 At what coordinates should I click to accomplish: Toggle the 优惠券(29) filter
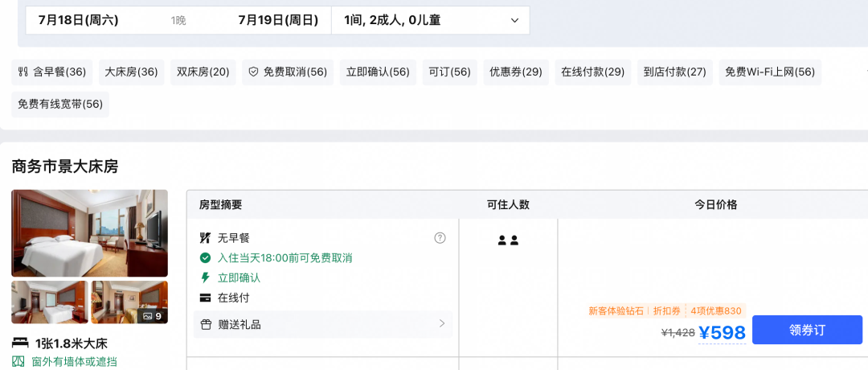516,72
